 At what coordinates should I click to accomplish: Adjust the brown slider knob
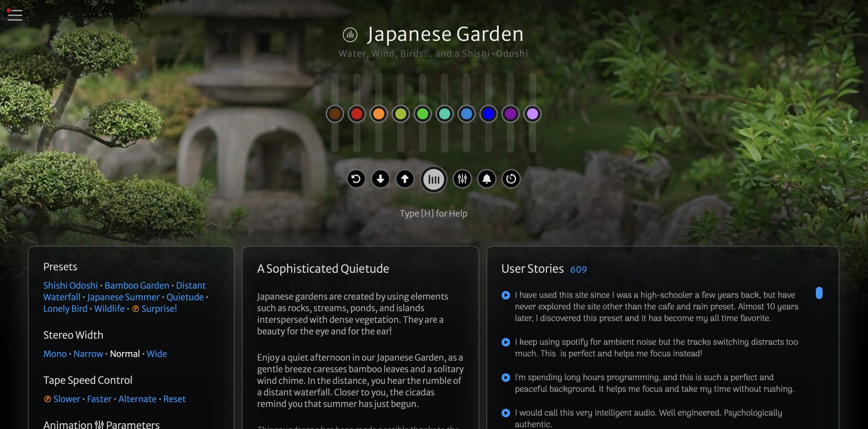pyautogui.click(x=335, y=114)
